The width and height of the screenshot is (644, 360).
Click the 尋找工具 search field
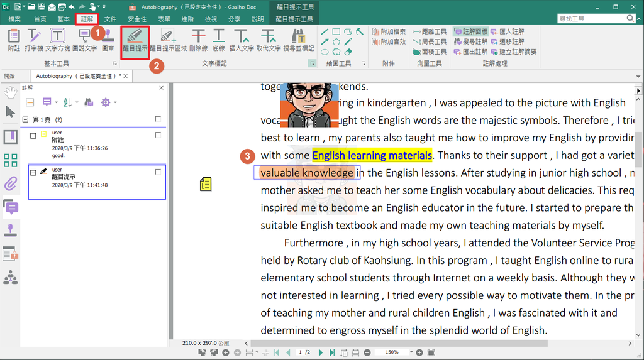[590, 19]
